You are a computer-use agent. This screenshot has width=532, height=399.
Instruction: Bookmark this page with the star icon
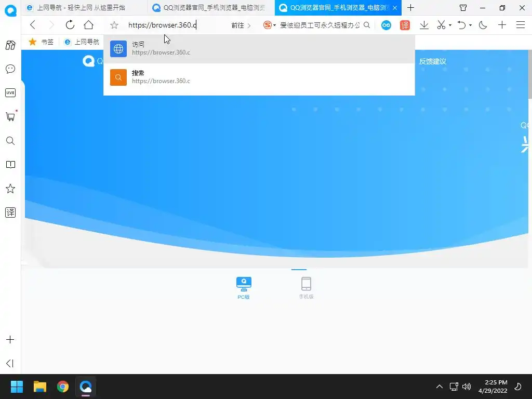coord(114,25)
